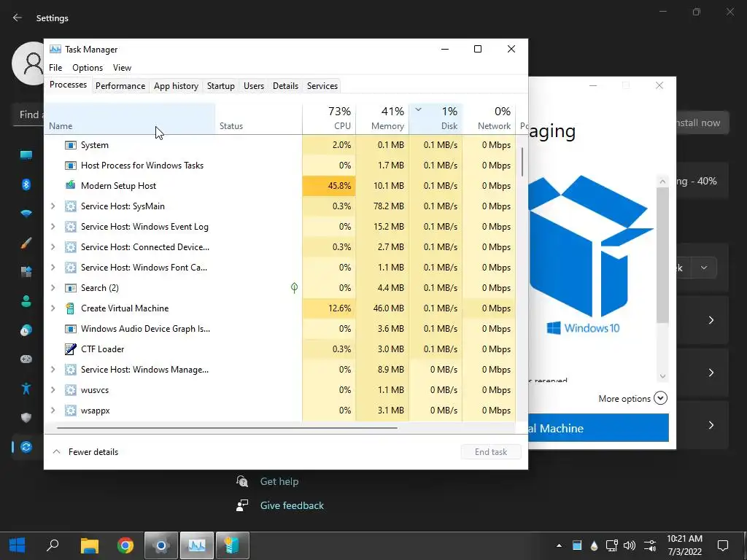Open the Personalization brush icon in Settings
The width and height of the screenshot is (747, 560).
26,243
